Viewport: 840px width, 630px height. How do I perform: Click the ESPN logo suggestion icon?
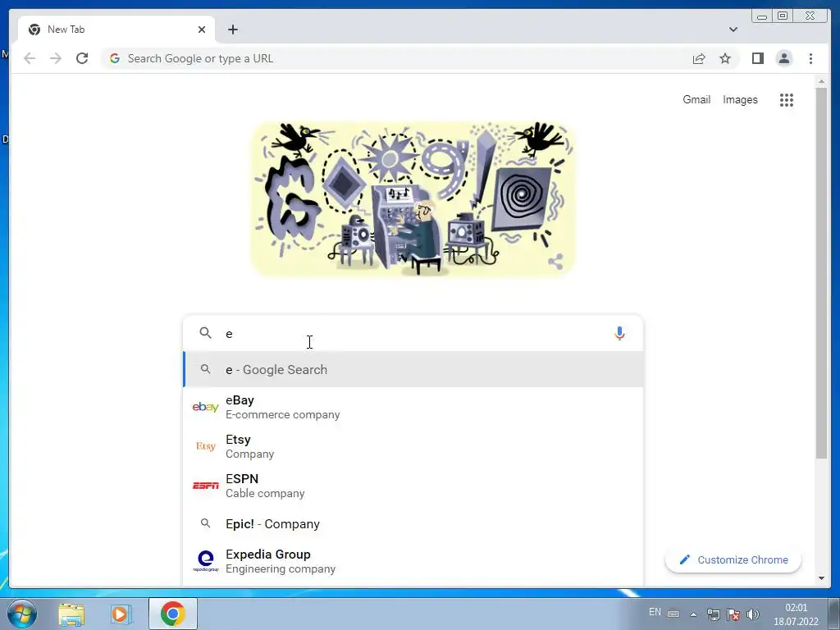click(205, 486)
